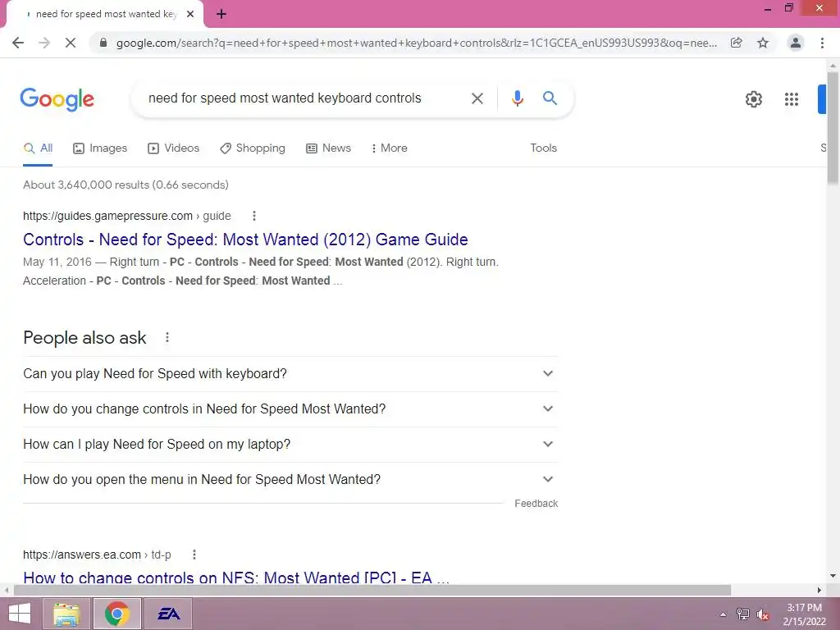Click answers.ea.com URL breadcrumb

pyautogui.click(x=97, y=555)
